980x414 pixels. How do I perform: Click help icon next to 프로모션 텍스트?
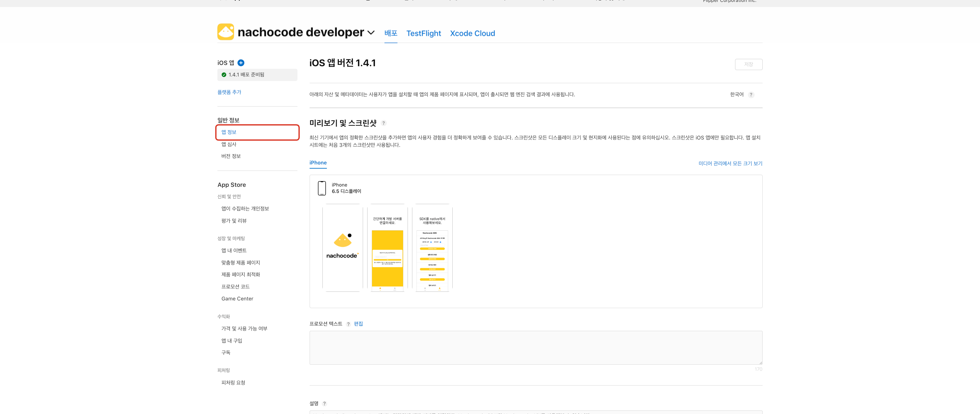[x=348, y=324]
